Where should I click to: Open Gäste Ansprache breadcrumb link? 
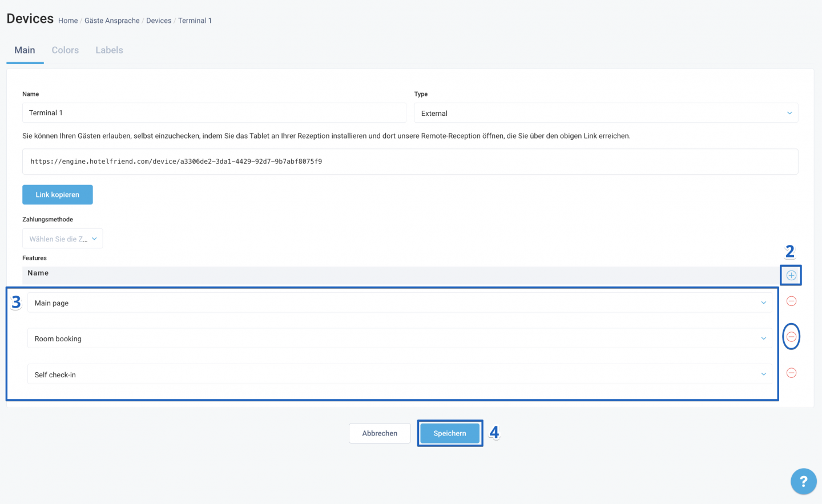112,21
